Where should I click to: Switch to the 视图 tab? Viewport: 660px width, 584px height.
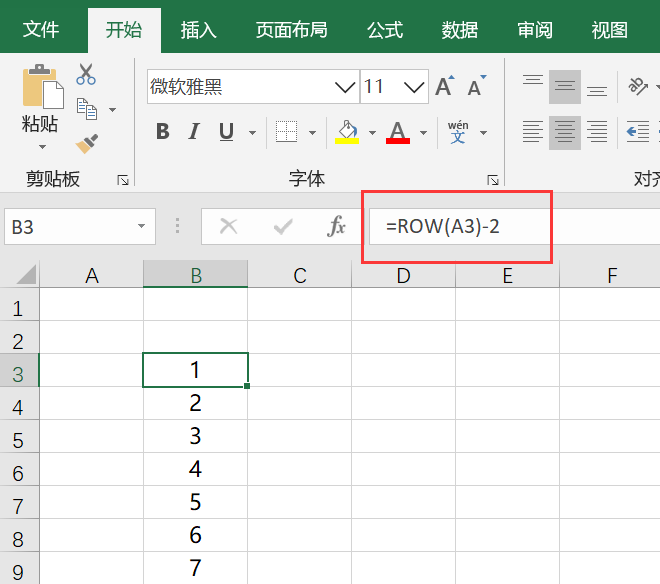[x=609, y=29]
